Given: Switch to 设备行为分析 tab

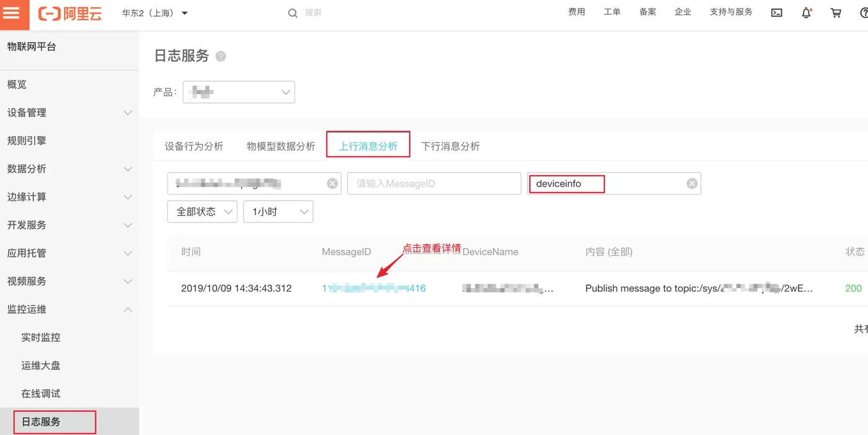Looking at the screenshot, I should (x=194, y=146).
